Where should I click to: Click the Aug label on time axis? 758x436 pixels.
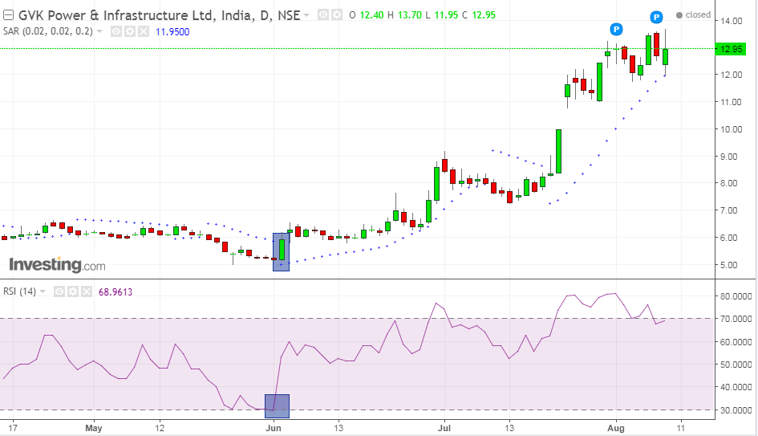click(x=616, y=428)
